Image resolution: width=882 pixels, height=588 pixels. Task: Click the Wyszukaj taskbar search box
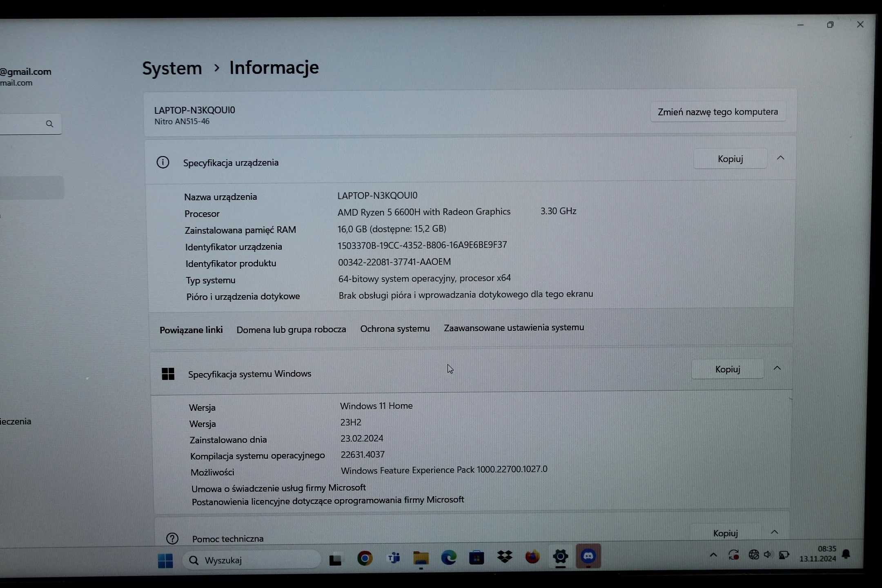click(251, 560)
